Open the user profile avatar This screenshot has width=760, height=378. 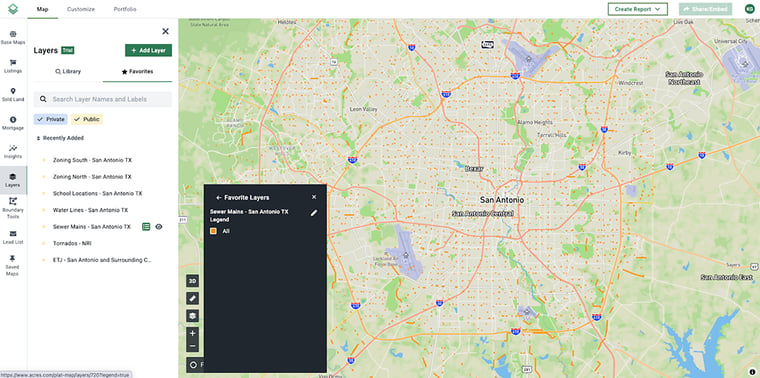point(750,9)
